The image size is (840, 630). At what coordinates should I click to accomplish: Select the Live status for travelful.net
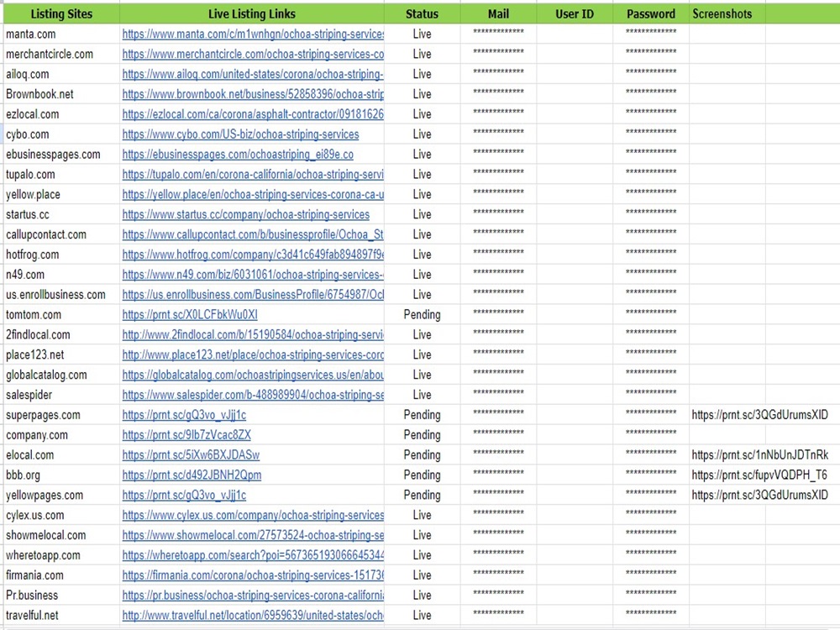[x=423, y=616]
